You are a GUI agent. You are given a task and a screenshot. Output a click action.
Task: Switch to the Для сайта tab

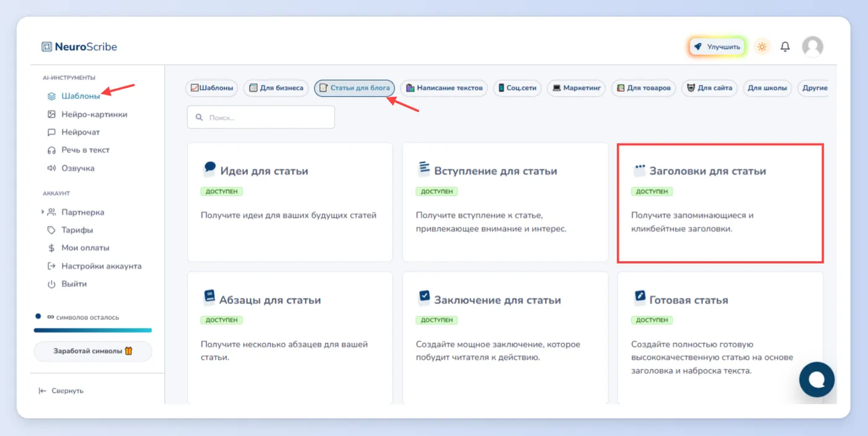tap(710, 88)
